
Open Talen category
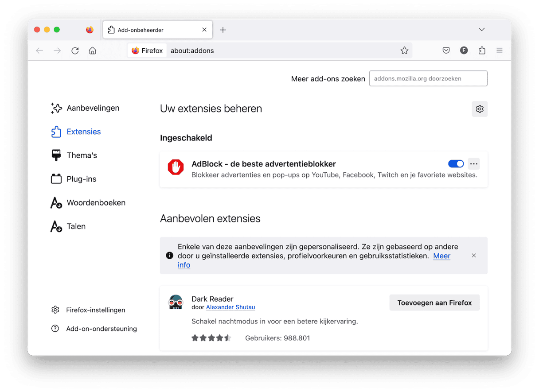click(x=68, y=226)
